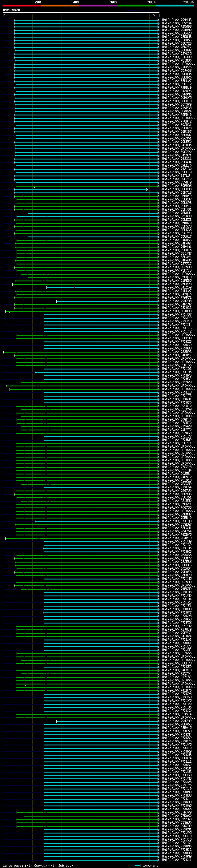
Task: Select the last hit UniRef100_A7XGL1
Action: [177, 860]
